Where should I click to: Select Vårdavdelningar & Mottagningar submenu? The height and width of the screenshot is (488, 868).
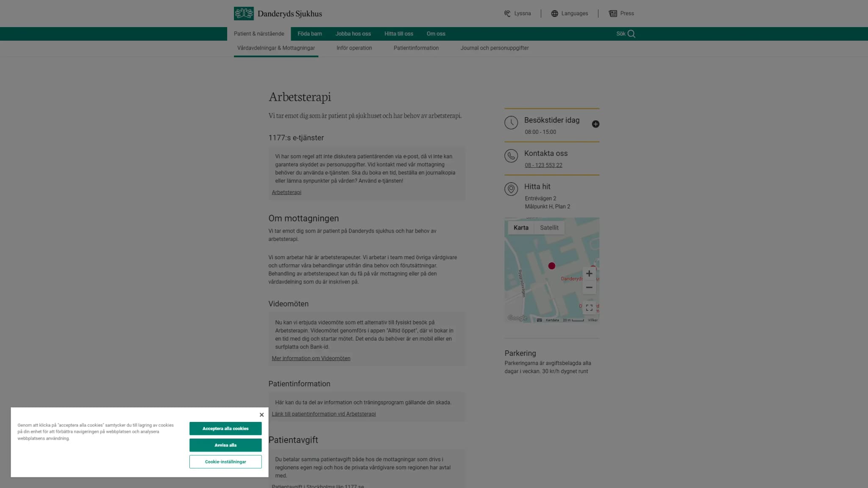point(276,48)
